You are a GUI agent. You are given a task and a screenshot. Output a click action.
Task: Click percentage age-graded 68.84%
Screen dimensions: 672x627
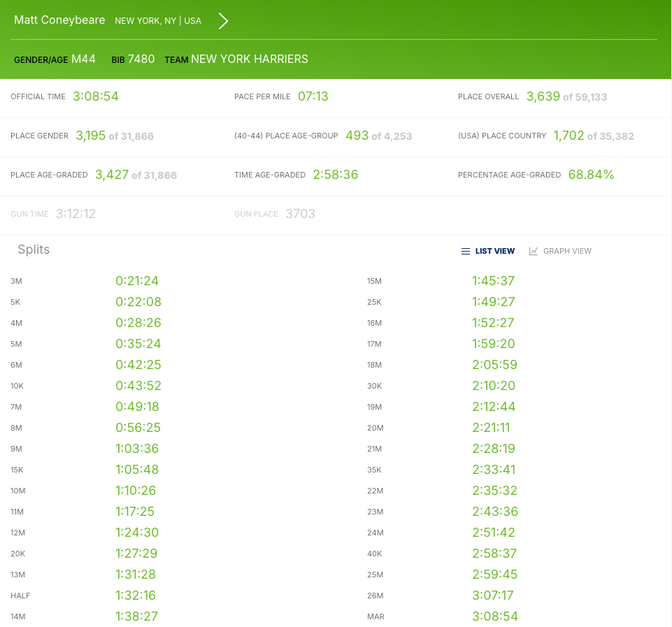(x=591, y=174)
